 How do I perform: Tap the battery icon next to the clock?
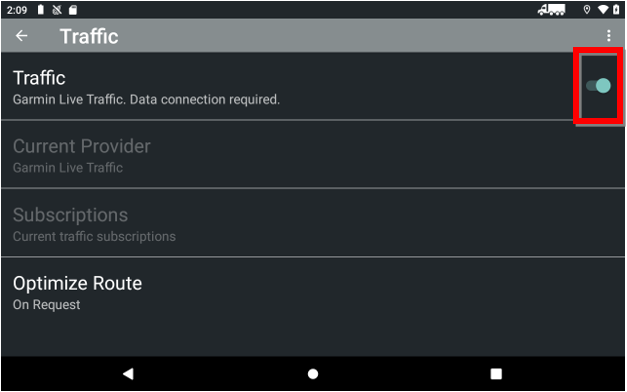pyautogui.click(x=41, y=10)
